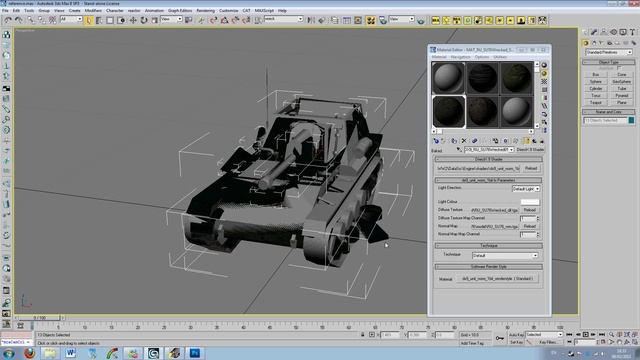The height and width of the screenshot is (360, 640).
Task: Click the Play Animation button
Action: [x=585, y=335]
